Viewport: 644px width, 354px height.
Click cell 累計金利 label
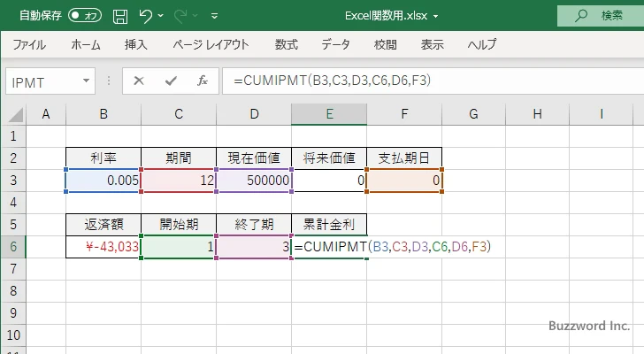(x=329, y=225)
